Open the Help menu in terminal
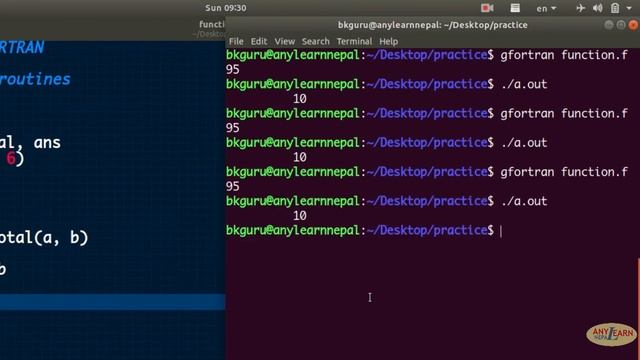Image resolution: width=640 pixels, height=360 pixels. pos(388,41)
